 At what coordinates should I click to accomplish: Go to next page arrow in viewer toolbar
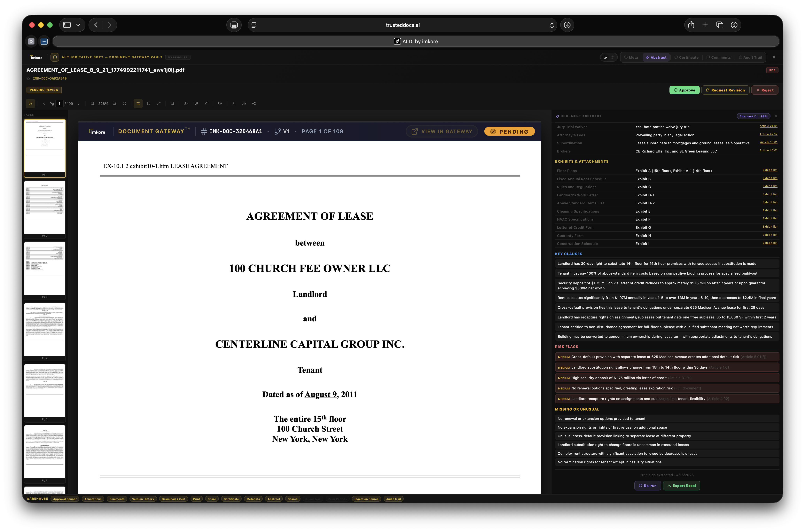(x=79, y=104)
